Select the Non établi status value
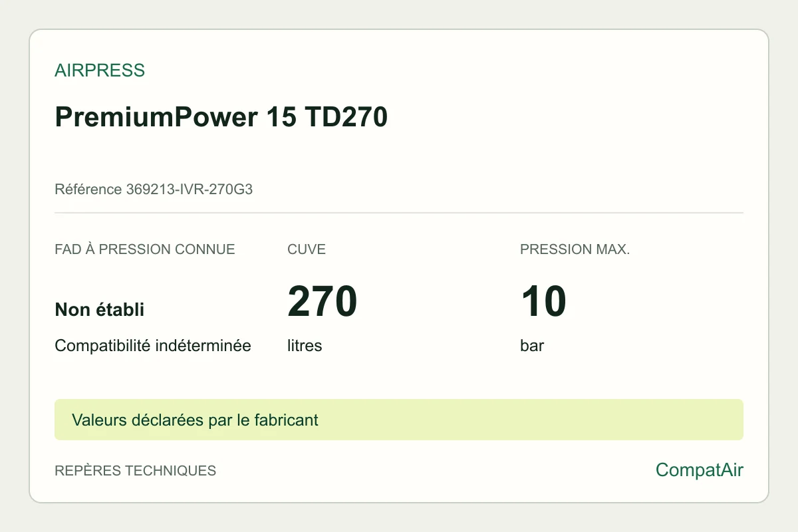Screen dimensions: 798x532 coord(100,310)
